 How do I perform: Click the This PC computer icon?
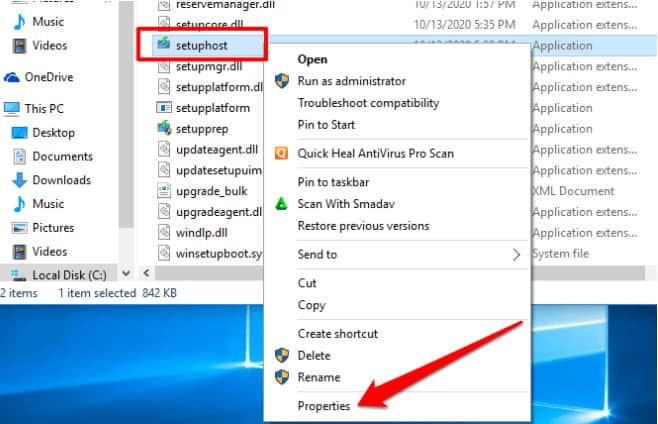pyautogui.click(x=12, y=109)
